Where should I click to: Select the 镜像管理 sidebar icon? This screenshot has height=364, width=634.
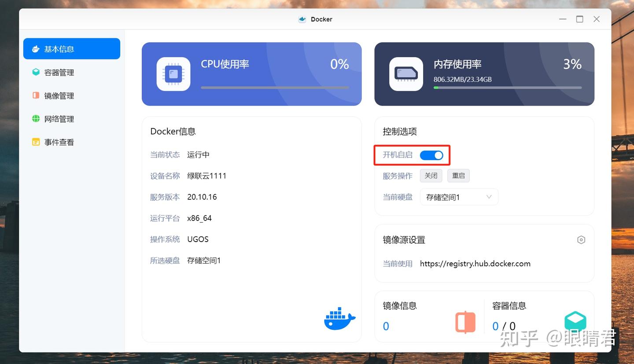(36, 95)
